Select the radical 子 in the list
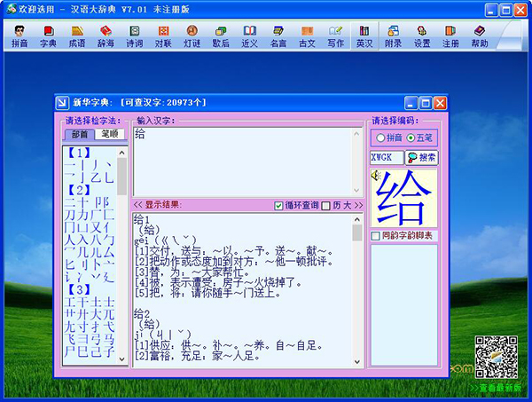The image size is (532, 402). [109, 351]
